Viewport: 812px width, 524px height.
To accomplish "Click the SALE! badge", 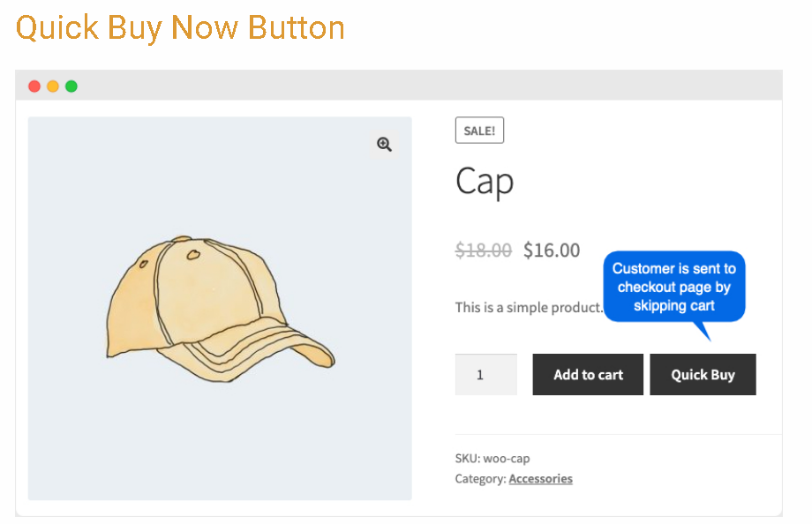I will [x=479, y=131].
